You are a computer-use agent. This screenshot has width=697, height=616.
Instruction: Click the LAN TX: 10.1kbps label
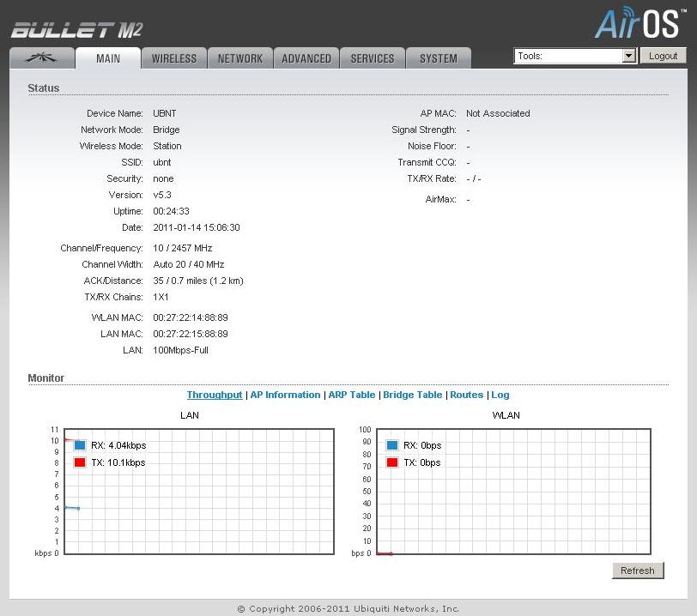118,462
